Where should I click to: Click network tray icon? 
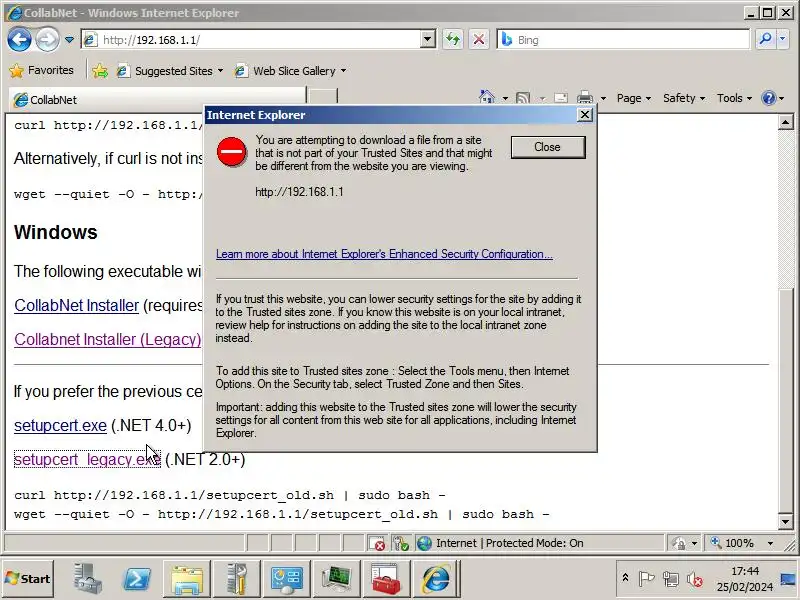670,579
